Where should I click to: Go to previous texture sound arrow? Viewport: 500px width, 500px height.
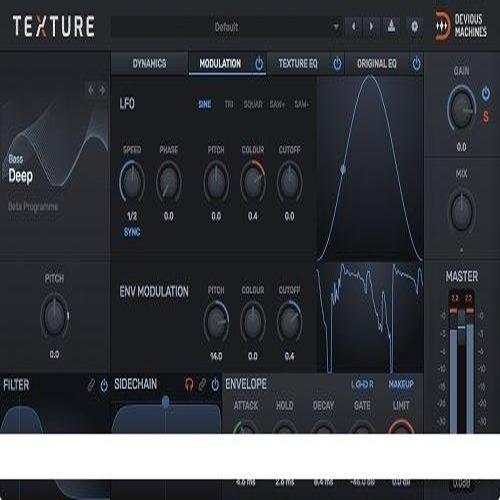coord(91,90)
